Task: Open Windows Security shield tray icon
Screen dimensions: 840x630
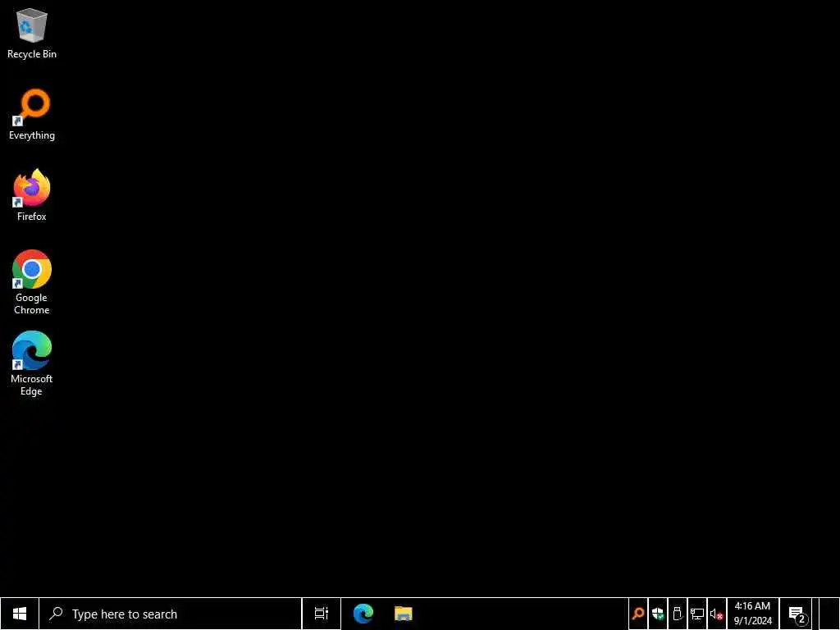Action: 658,614
